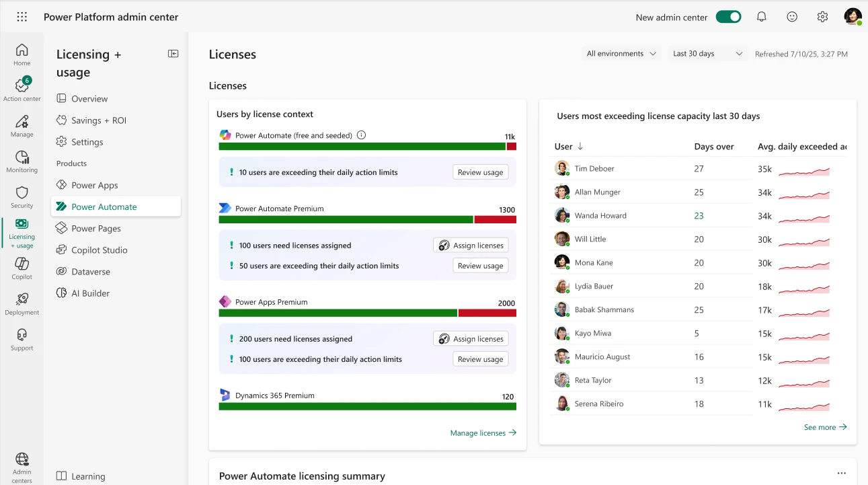Click the feedback smiley icon
Image resolution: width=868 pixels, height=485 pixels.
[792, 17]
